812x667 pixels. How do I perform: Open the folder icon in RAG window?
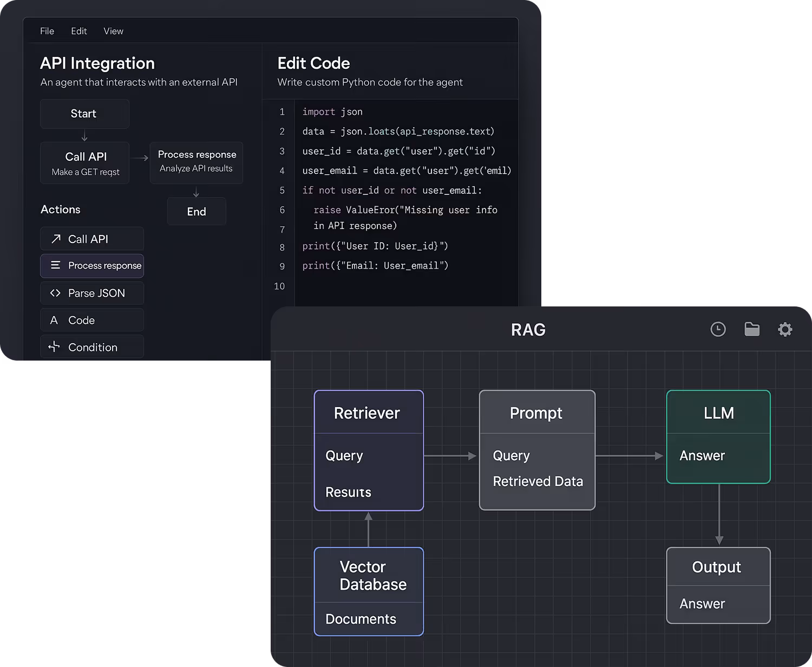point(752,329)
